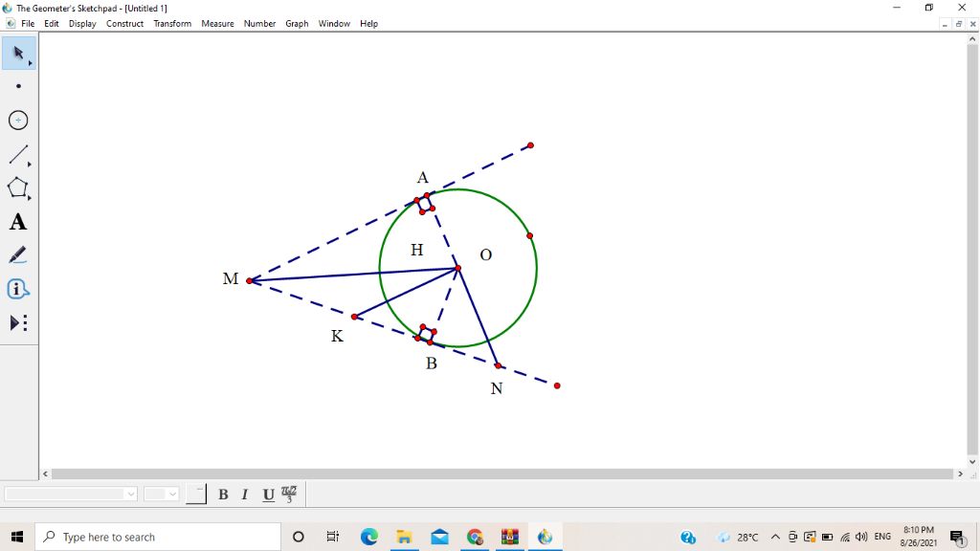The image size is (980, 551).
Task: Open Google Chrome from the taskbar
Action: click(x=475, y=537)
